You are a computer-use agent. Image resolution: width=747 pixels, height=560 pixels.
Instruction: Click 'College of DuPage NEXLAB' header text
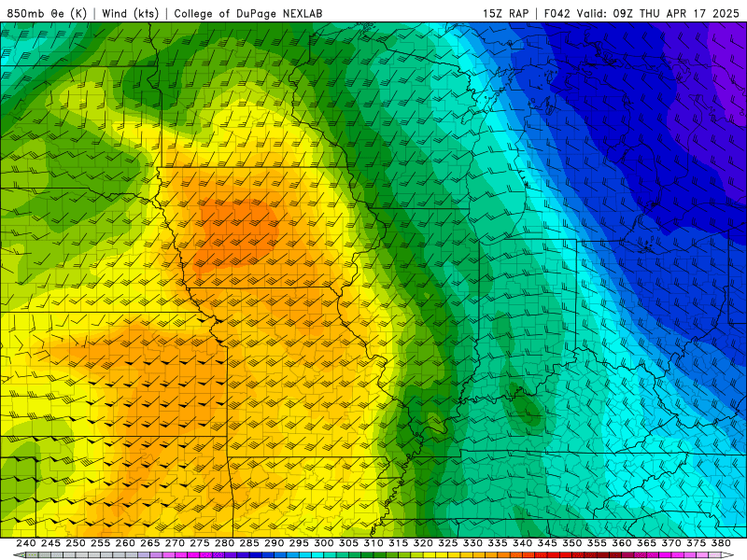pos(248,13)
